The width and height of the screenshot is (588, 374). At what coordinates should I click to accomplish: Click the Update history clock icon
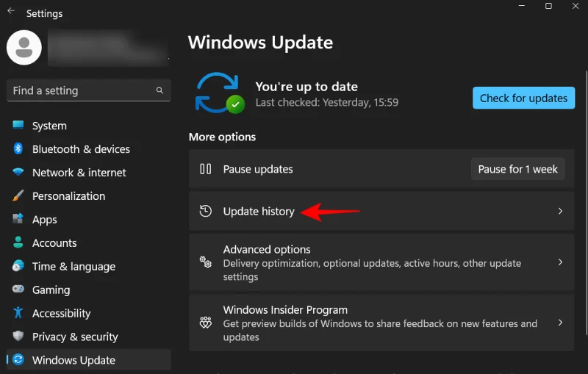[x=206, y=211]
